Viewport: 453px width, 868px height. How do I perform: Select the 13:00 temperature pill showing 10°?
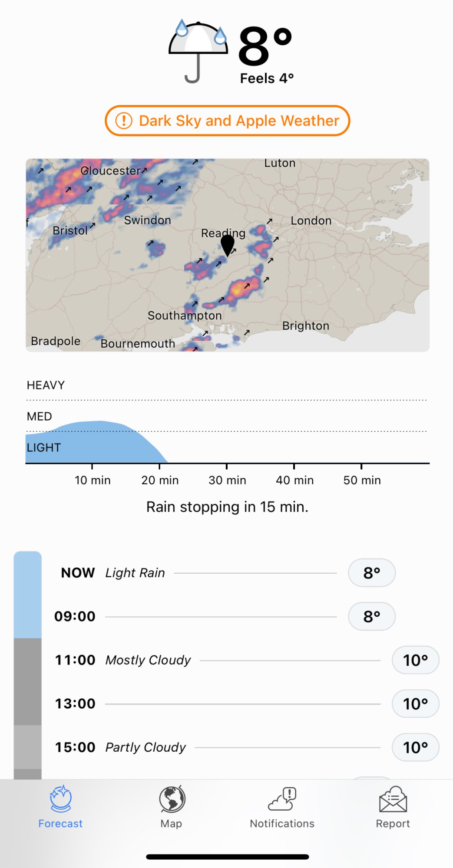pyautogui.click(x=415, y=704)
